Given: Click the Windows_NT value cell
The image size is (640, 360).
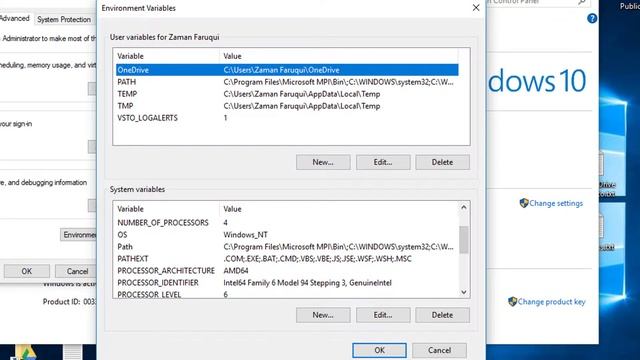Looking at the screenshot, I should 245,235.
